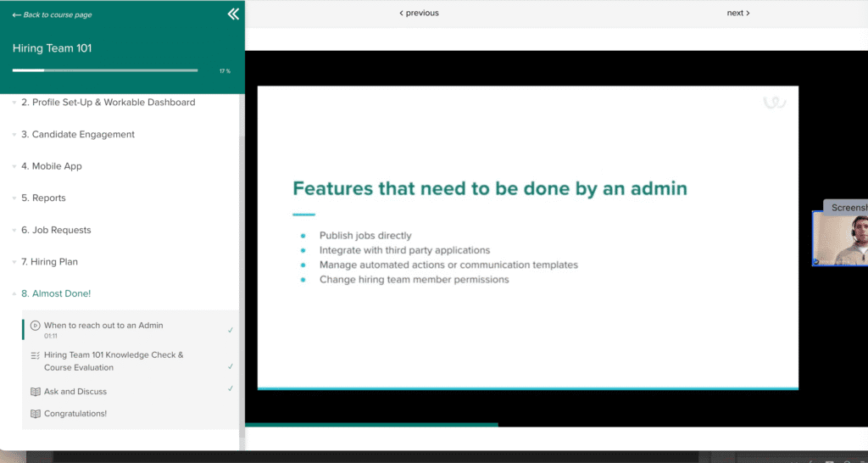This screenshot has height=463, width=868.
Task: Collapse the 8. Almost Done! section arrow
Action: point(14,294)
